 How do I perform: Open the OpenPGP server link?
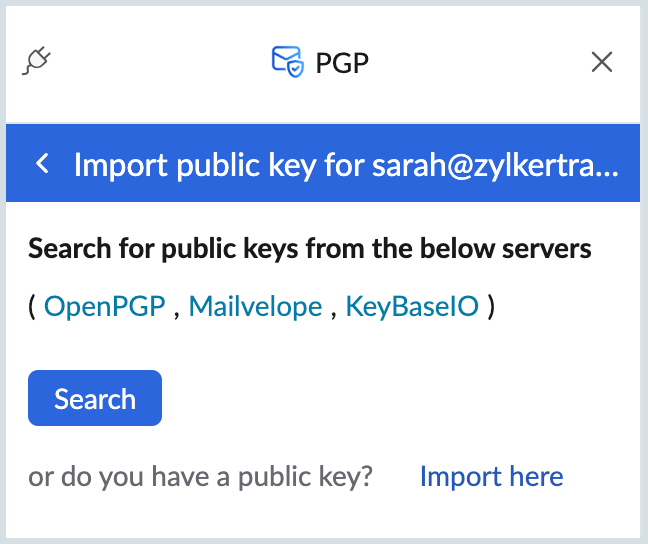click(105, 306)
